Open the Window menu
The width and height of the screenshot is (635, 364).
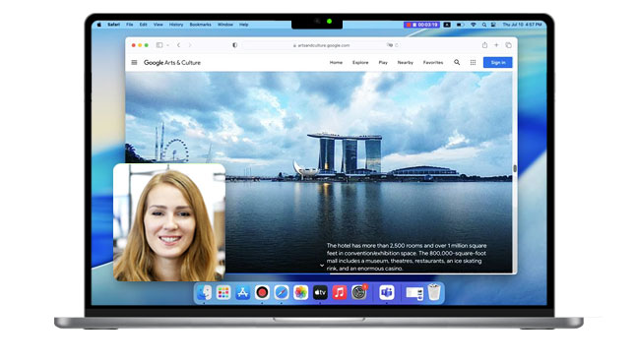pyautogui.click(x=225, y=25)
